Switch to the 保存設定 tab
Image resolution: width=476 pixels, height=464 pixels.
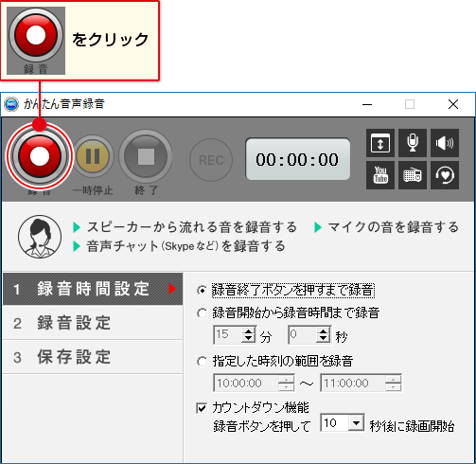tap(93, 357)
